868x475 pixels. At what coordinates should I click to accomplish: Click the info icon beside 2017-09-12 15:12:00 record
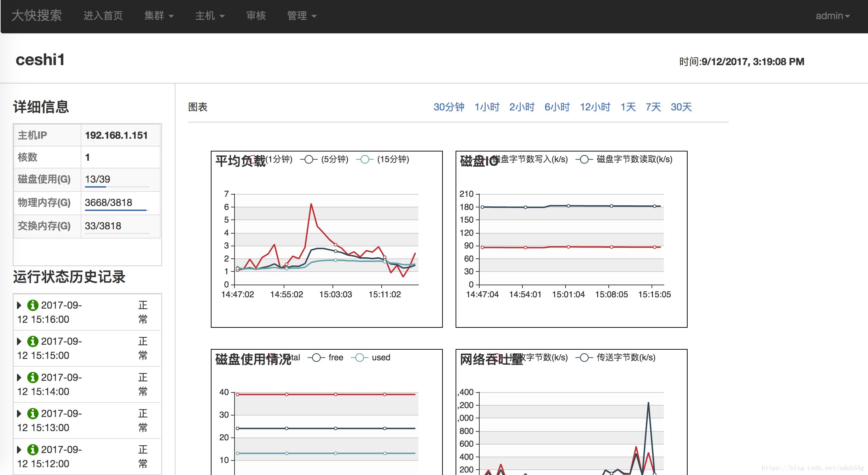coord(33,450)
